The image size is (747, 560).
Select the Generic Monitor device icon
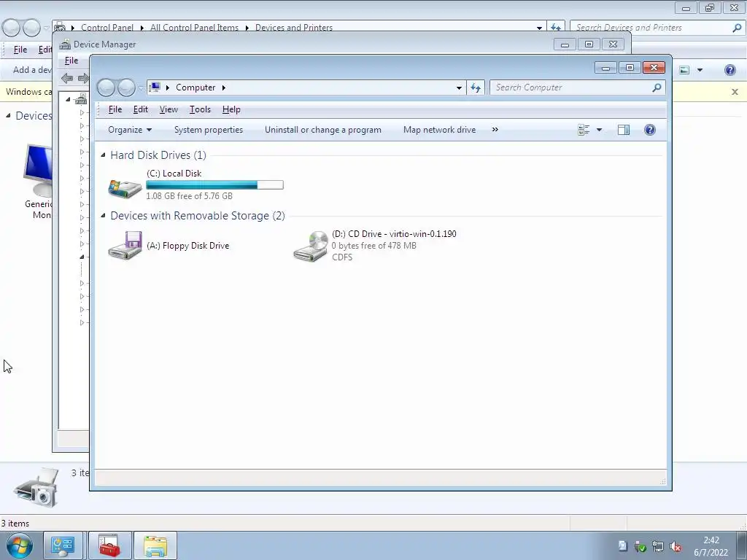click(x=38, y=171)
